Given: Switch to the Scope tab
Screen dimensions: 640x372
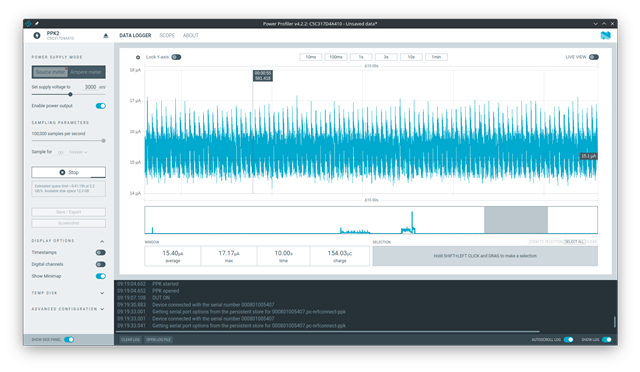Looking at the screenshot, I should coord(167,36).
